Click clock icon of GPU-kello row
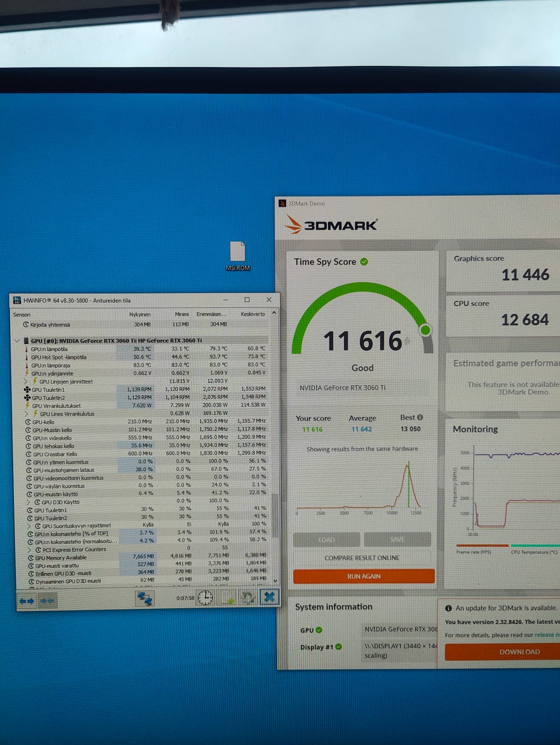This screenshot has height=745, width=560. point(27,421)
